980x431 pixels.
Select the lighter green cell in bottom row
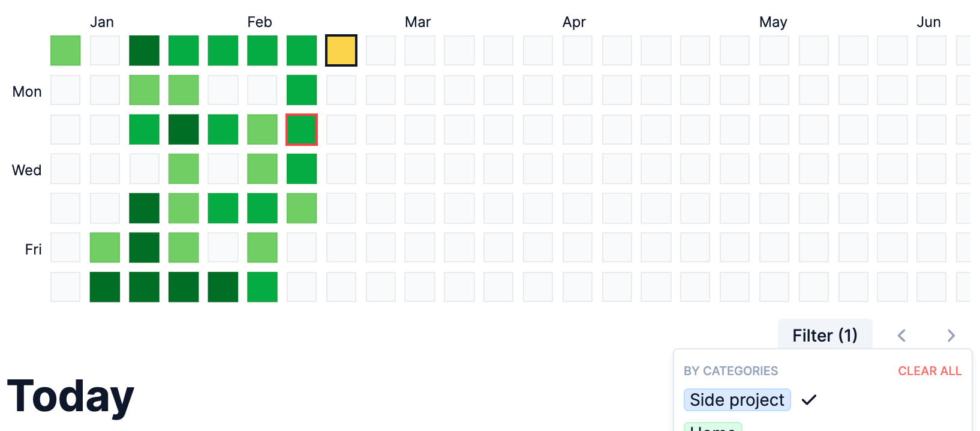262,287
